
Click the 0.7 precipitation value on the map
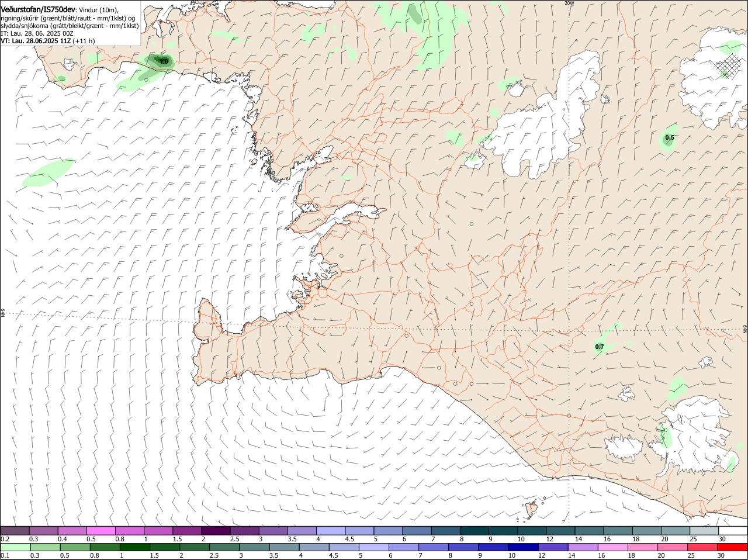(600, 347)
